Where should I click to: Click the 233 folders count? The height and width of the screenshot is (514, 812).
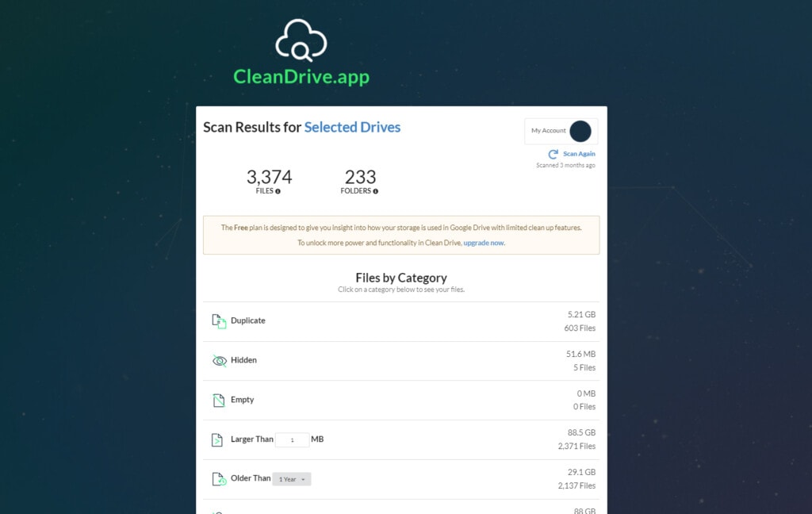(361, 177)
